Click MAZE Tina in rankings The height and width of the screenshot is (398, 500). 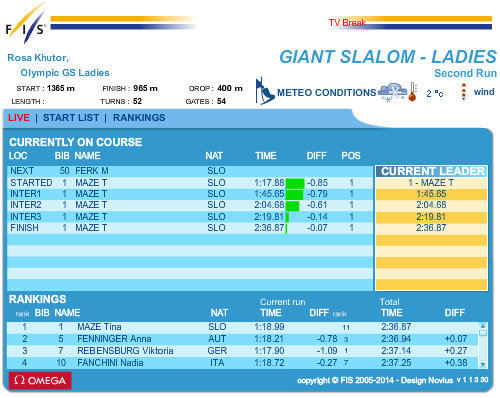click(99, 327)
